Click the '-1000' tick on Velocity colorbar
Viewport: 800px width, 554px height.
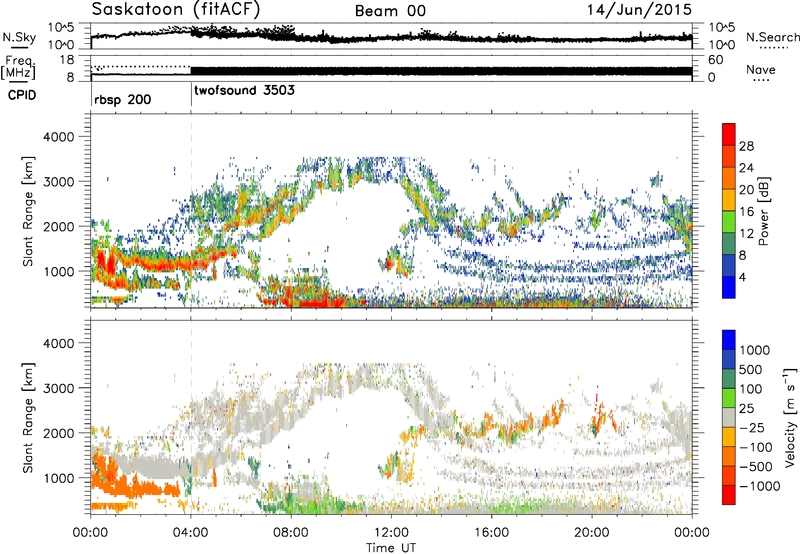[x=760, y=486]
